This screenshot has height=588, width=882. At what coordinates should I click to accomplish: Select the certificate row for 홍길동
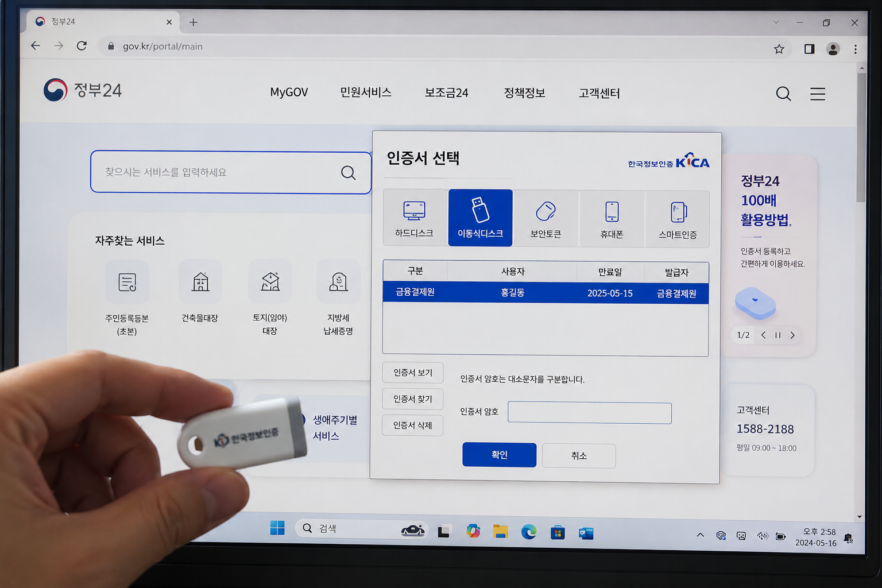pos(546,293)
